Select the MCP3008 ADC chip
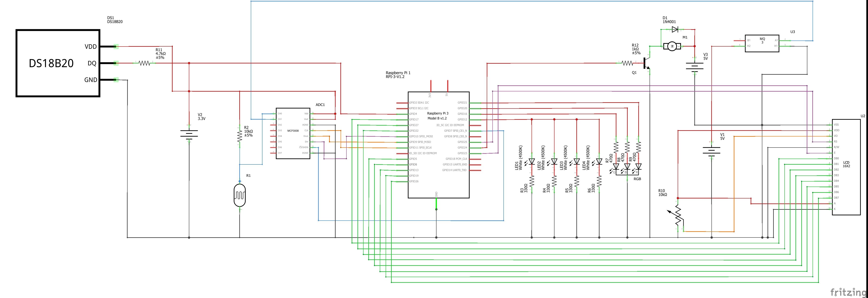 tap(293, 133)
